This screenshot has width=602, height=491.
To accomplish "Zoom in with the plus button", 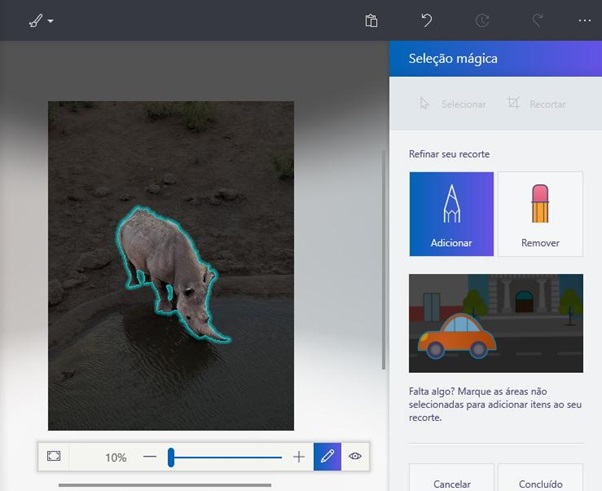I will 299,456.
